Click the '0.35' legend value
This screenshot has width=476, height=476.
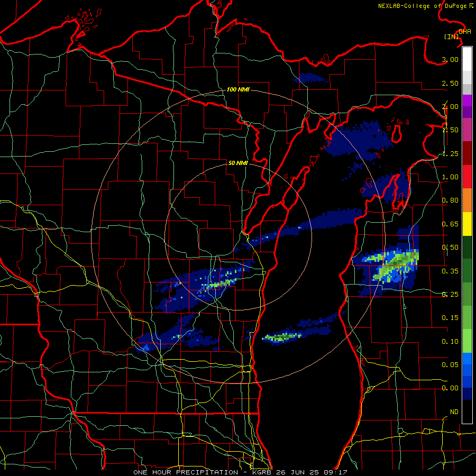450,271
